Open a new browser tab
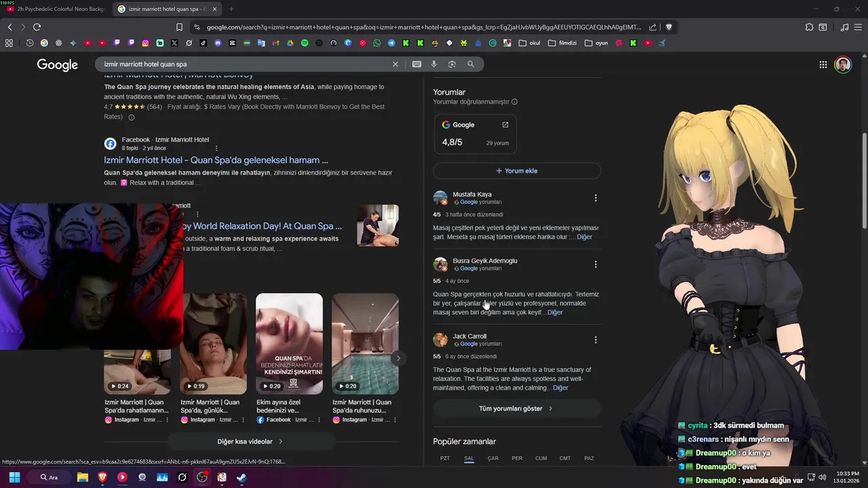The height and width of the screenshot is (488, 868). [x=231, y=9]
